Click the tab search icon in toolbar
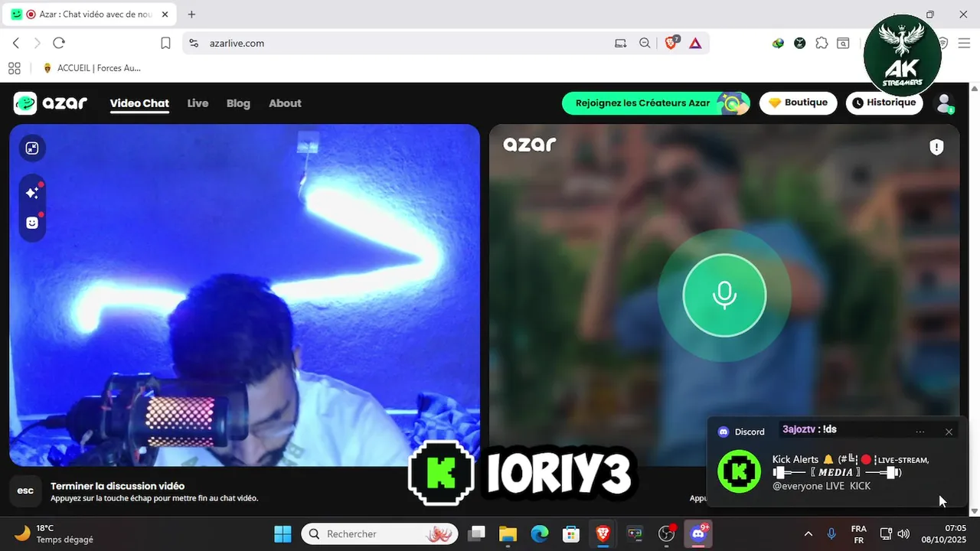 (843, 44)
